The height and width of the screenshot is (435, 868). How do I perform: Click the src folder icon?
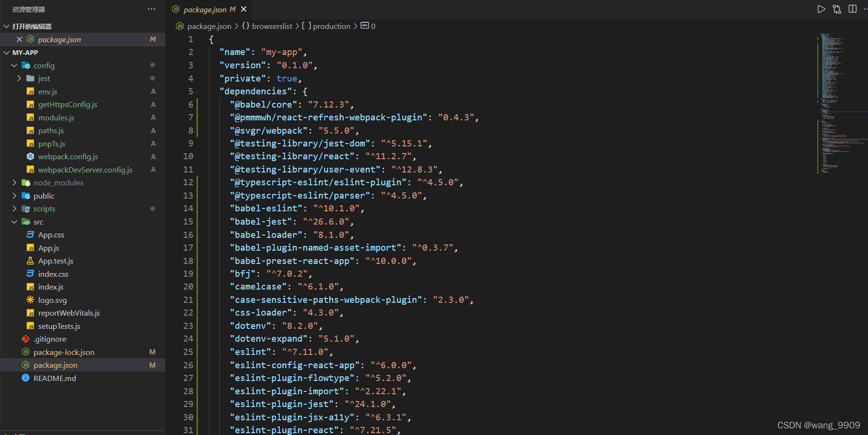tap(26, 222)
